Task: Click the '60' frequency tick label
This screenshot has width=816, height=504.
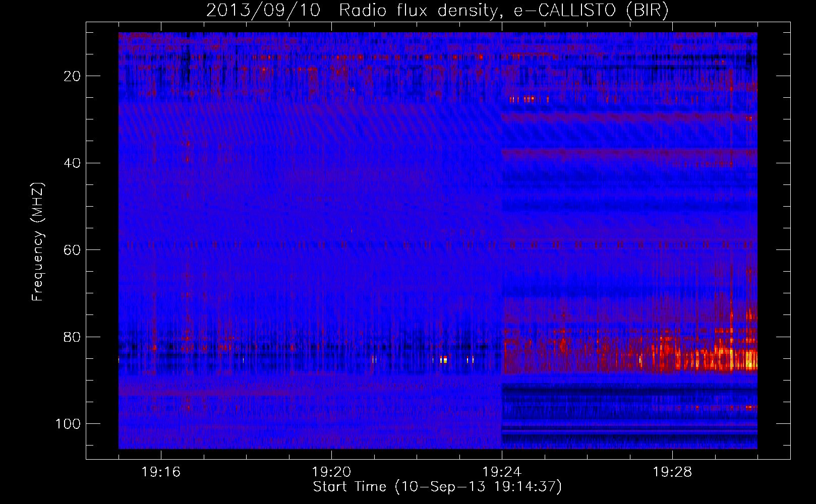Action: coord(73,250)
